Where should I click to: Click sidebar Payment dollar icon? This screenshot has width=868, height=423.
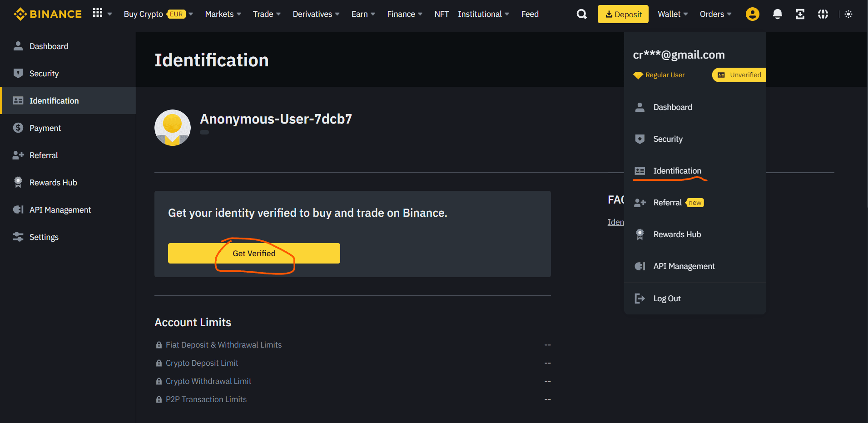tap(18, 128)
